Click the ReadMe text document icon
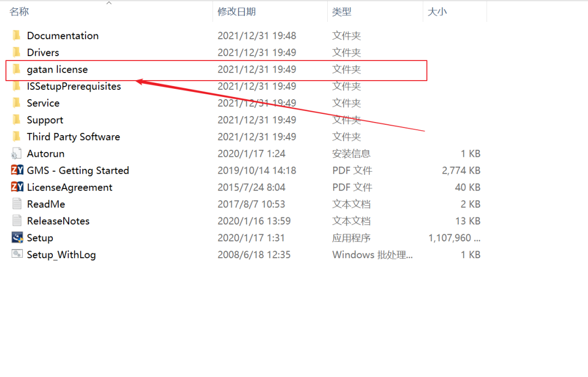 click(x=17, y=204)
